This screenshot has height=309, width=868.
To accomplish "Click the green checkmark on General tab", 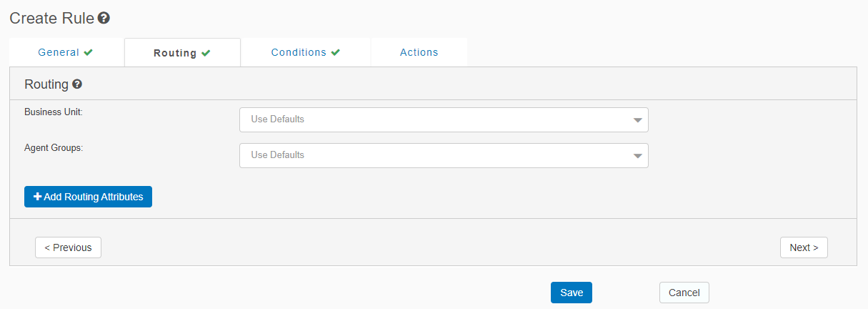I will tap(88, 52).
